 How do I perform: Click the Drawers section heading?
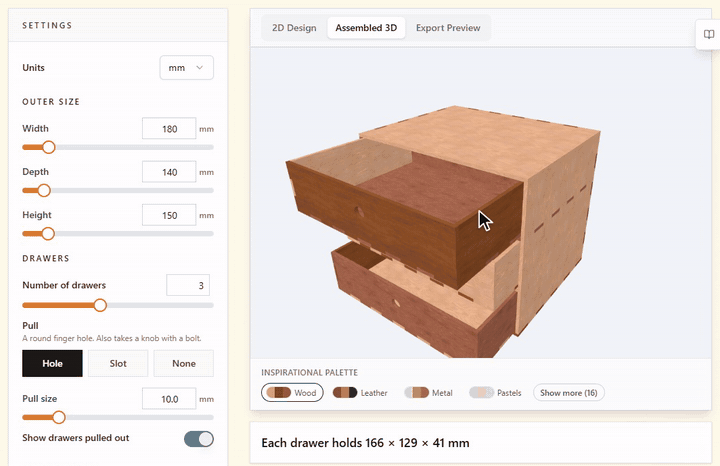tap(46, 258)
